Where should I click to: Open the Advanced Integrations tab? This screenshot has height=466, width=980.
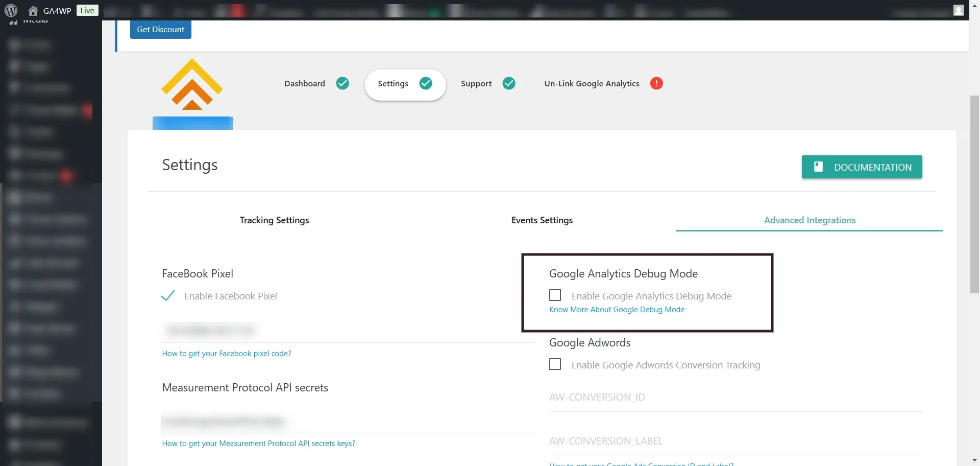tap(810, 220)
